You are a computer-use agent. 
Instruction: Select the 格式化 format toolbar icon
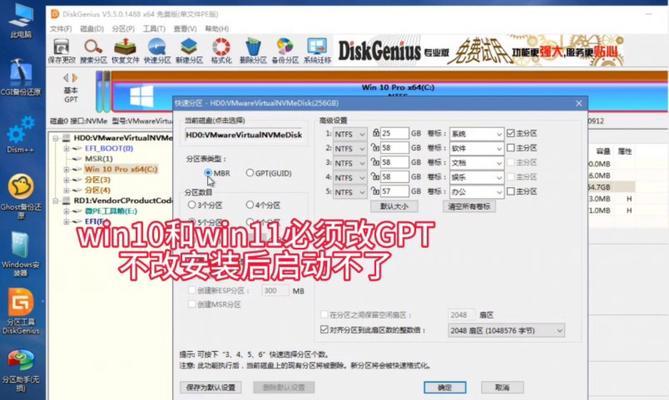(221, 51)
